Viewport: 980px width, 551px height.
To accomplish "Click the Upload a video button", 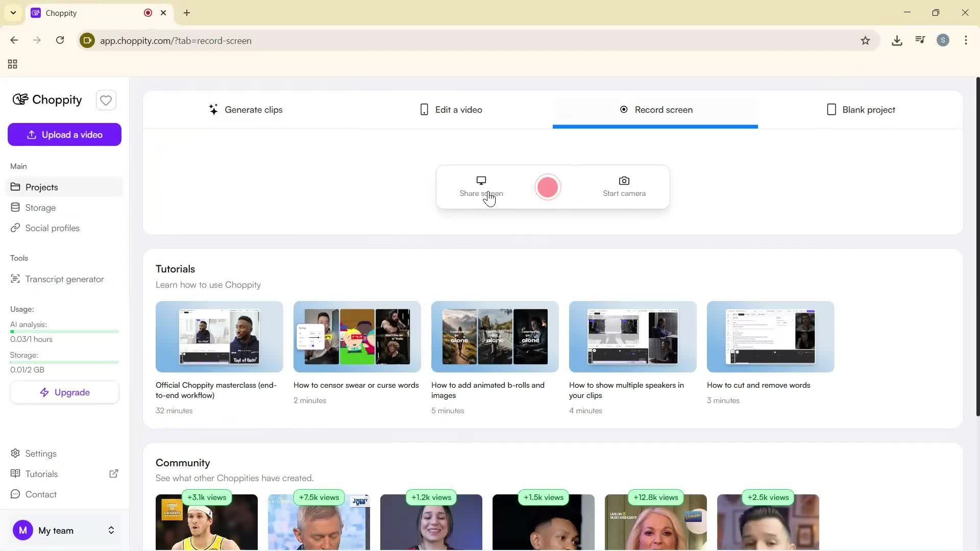I will pos(64,134).
